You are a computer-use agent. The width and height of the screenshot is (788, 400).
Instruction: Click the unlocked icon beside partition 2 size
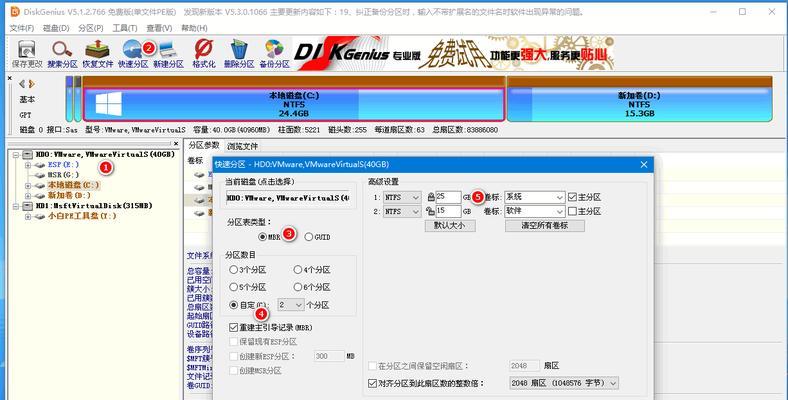[431, 211]
